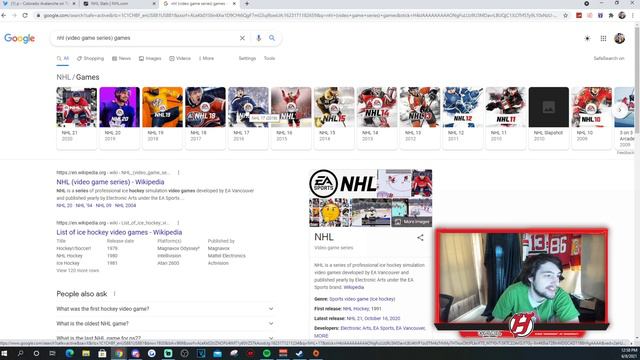Select NHL Slapshot game card
640x360 pixels.
click(549, 118)
